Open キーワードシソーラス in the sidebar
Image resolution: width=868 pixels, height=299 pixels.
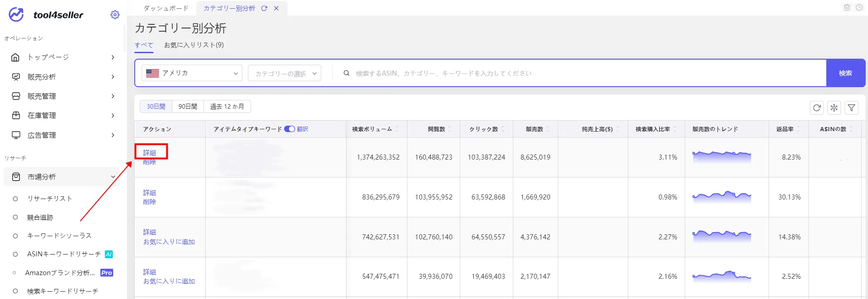pos(59,236)
